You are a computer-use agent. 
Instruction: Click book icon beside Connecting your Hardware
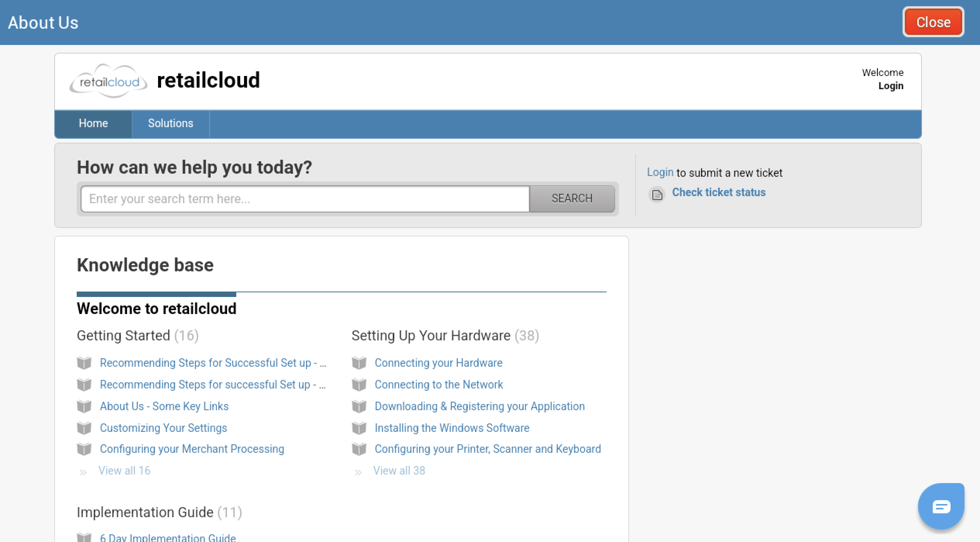point(359,363)
